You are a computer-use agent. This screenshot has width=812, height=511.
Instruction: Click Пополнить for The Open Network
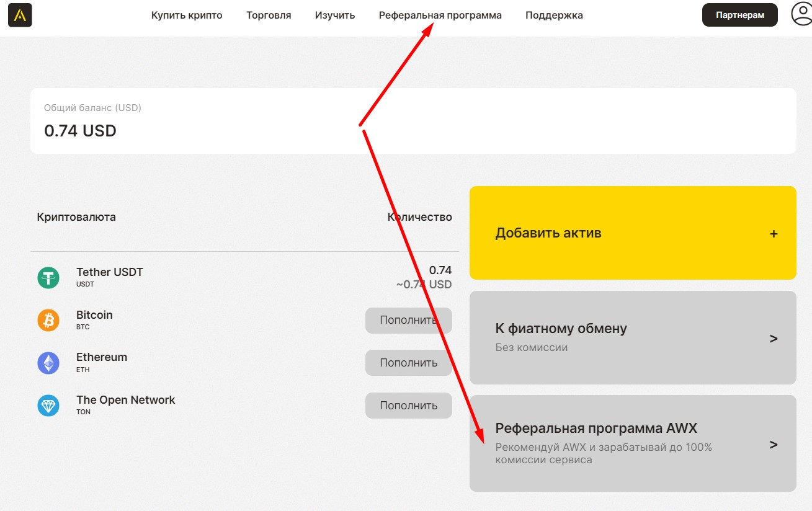[x=408, y=406]
